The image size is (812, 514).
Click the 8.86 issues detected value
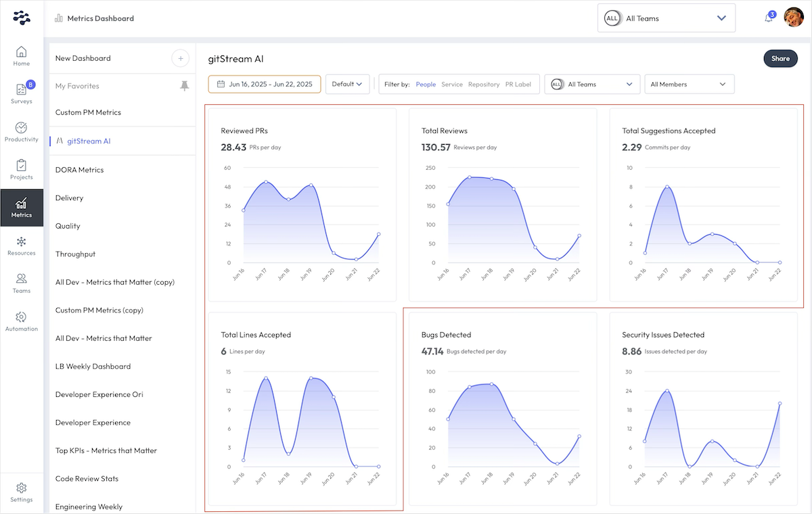point(631,351)
